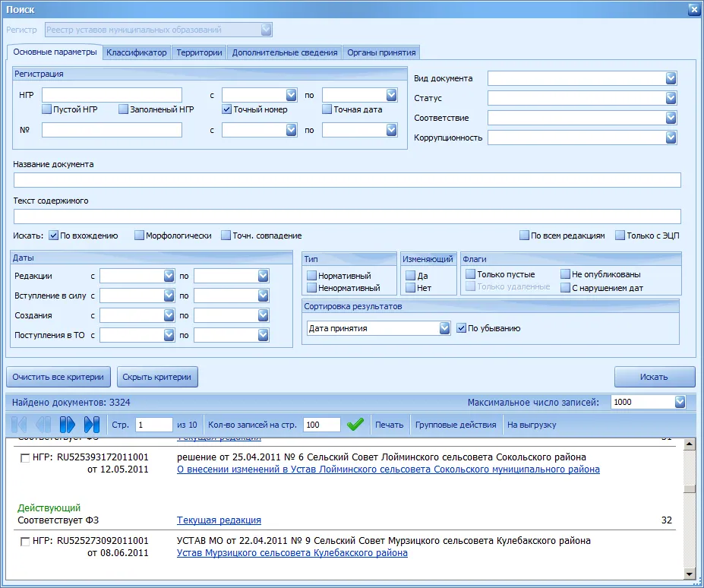Click Печать in results toolbar
The image size is (704, 588).
pos(390,425)
